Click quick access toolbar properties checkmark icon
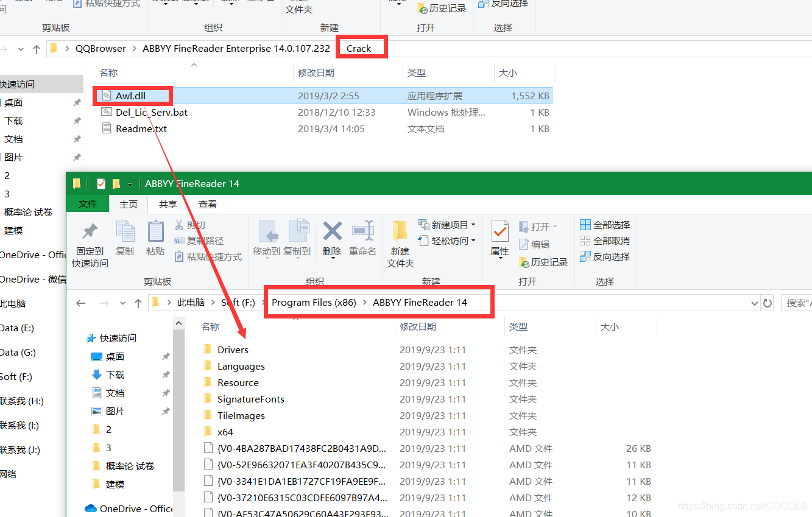The height and width of the screenshot is (517, 812). point(101,183)
